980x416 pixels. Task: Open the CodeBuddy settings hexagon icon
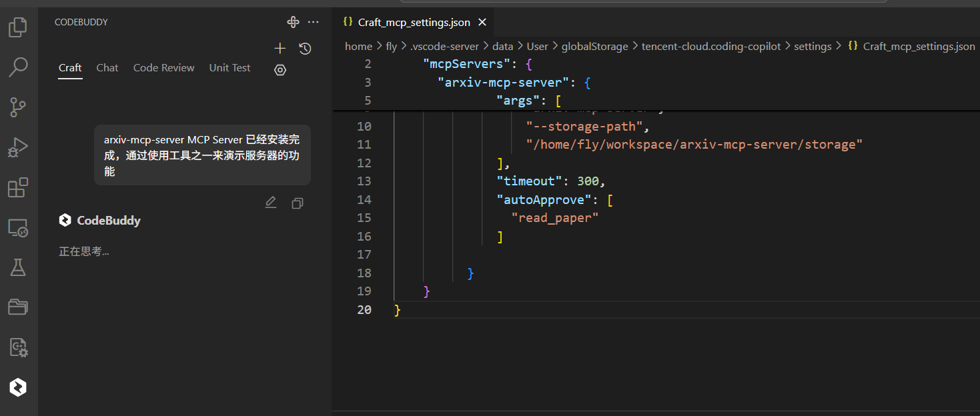click(280, 70)
